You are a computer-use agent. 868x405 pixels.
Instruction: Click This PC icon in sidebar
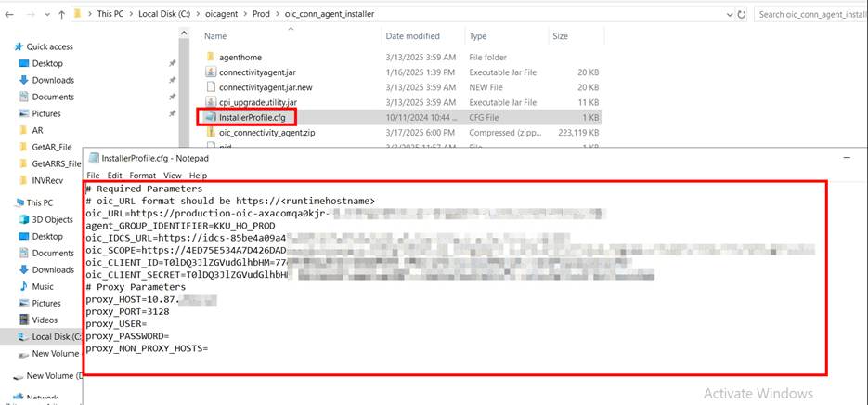point(19,202)
